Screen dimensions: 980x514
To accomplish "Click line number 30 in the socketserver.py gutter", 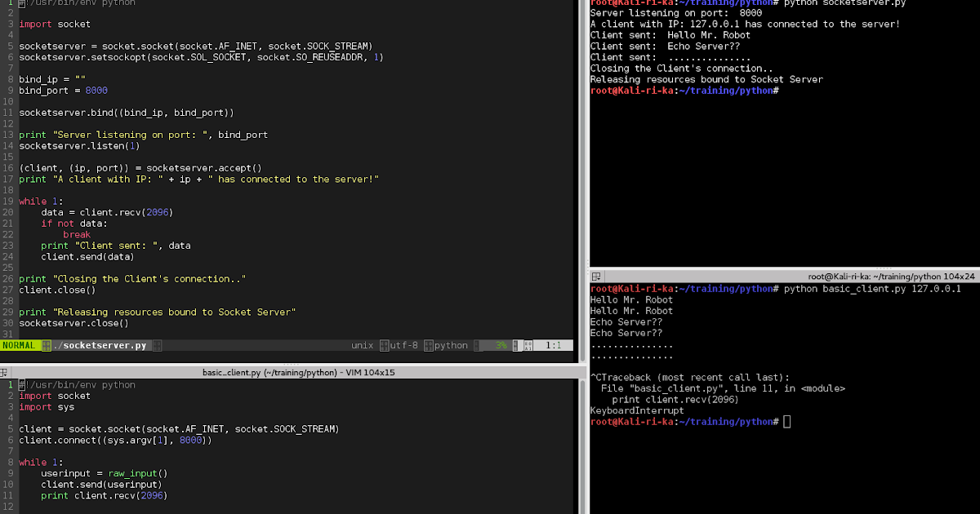I will click(x=7, y=323).
